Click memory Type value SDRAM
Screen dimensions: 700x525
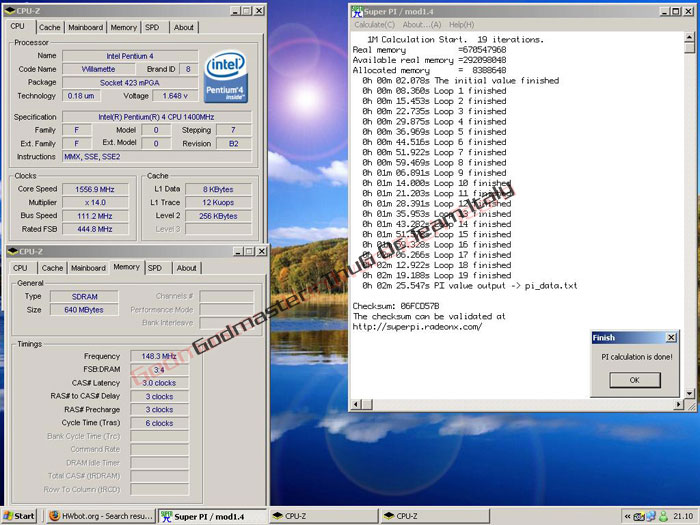pos(84,296)
